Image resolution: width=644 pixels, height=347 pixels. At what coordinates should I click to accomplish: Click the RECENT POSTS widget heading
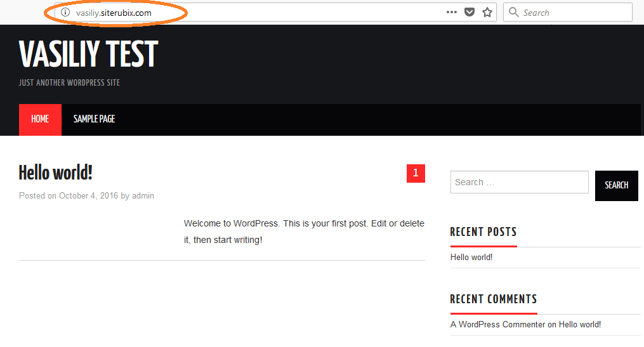coord(483,232)
